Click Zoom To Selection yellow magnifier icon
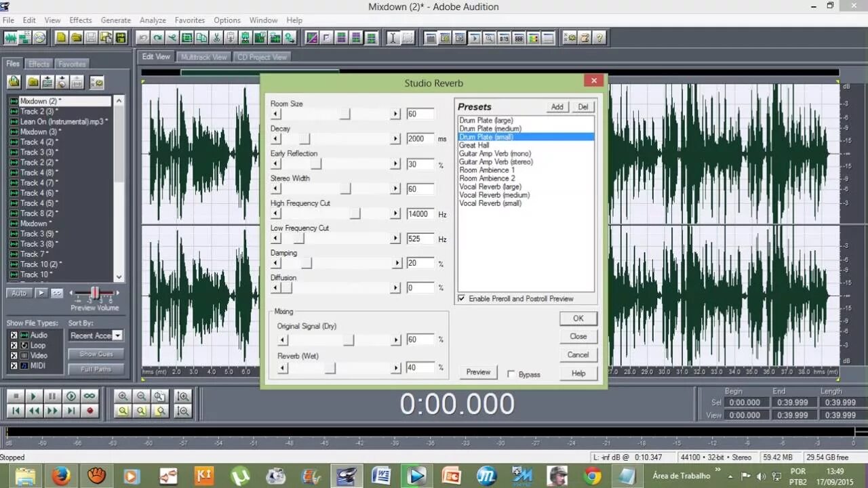The width and height of the screenshot is (868, 488). [123, 411]
